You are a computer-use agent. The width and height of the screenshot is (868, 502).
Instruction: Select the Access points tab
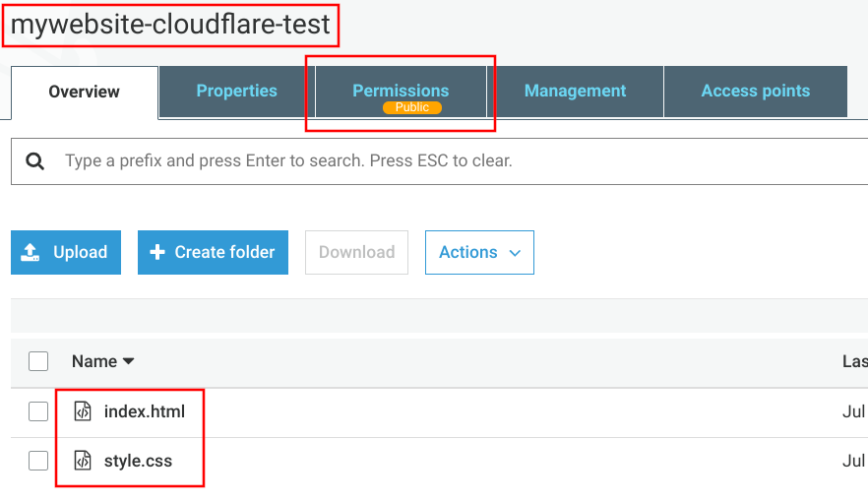[x=755, y=91]
